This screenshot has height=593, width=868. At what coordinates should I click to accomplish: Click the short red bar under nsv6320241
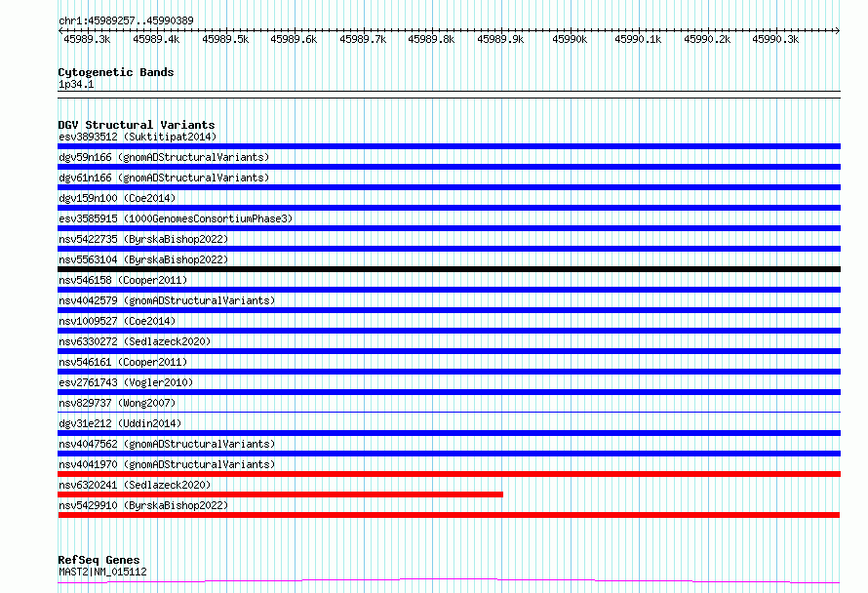click(x=281, y=494)
